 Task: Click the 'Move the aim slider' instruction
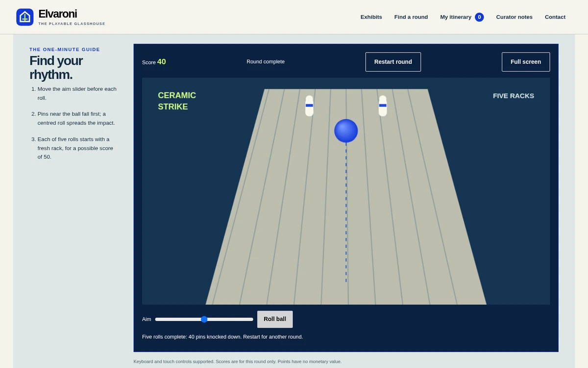[x=77, y=94]
